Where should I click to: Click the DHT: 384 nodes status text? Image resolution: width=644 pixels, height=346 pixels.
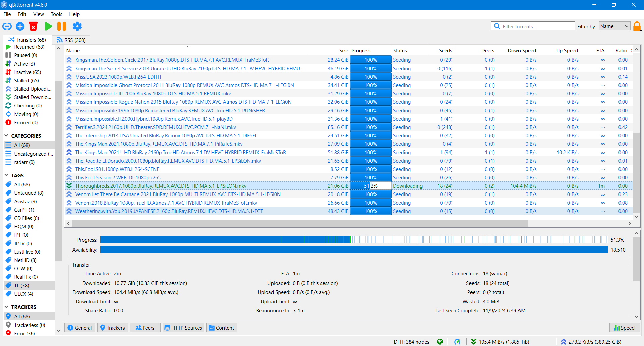point(411,342)
